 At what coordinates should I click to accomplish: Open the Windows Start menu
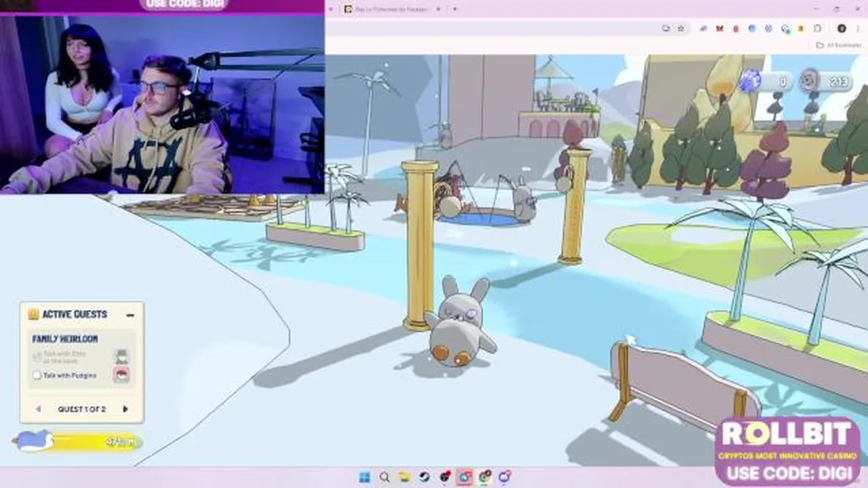pos(364,477)
